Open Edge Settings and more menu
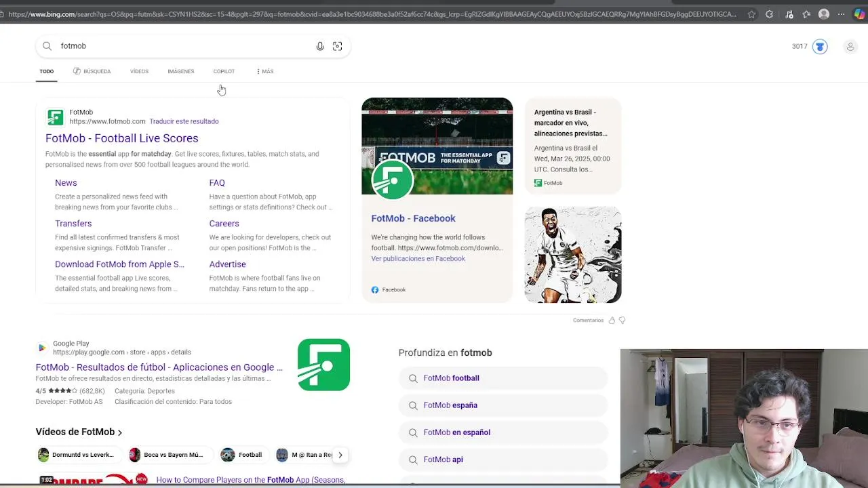The image size is (868, 488). (x=842, y=14)
